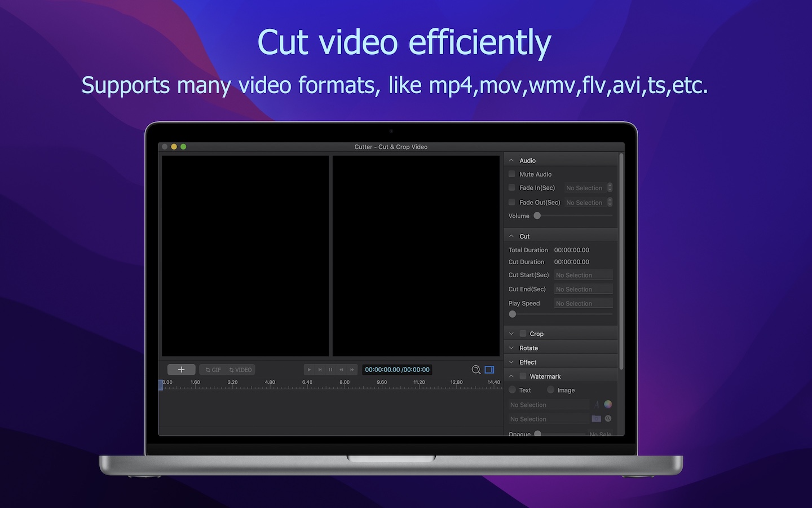Click the window title Cutter - Cut & Crop Video
The height and width of the screenshot is (508, 812).
pos(391,147)
